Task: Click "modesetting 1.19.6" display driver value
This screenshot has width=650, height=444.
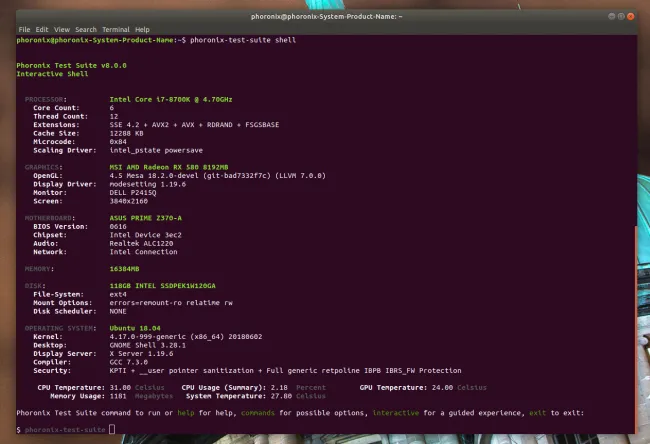Action: [x=148, y=184]
